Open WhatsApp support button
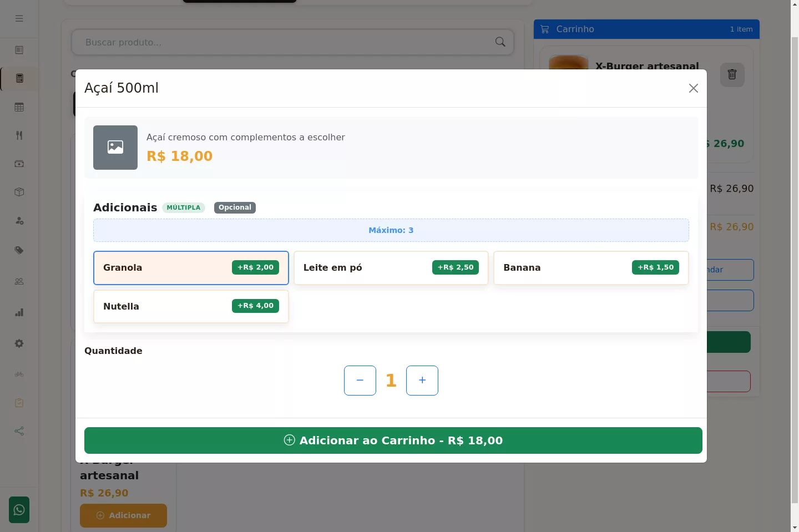 (x=19, y=510)
